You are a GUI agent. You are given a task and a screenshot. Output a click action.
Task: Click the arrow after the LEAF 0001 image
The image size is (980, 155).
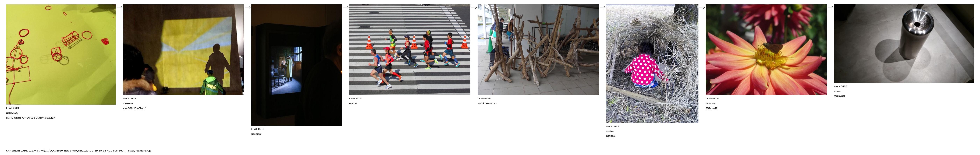pos(119,7)
